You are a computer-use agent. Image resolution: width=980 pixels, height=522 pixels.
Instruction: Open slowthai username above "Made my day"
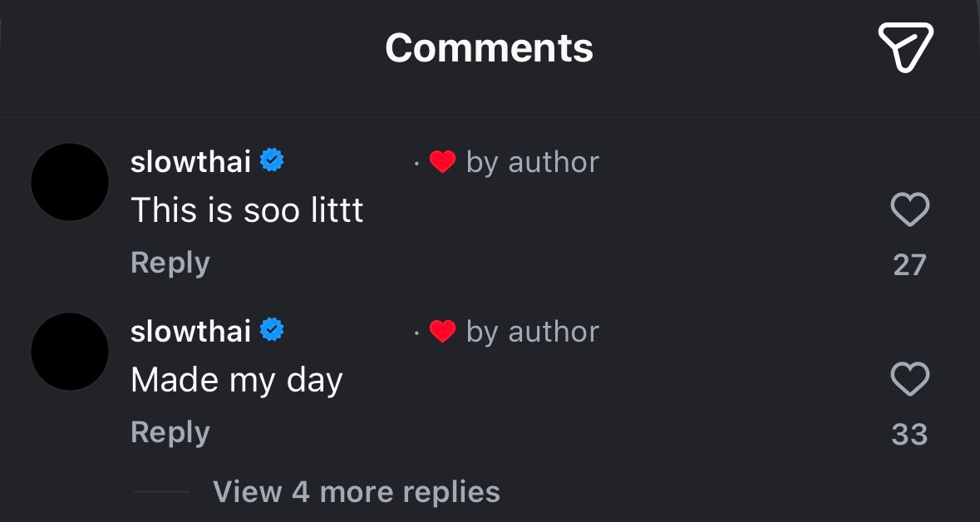(x=190, y=331)
